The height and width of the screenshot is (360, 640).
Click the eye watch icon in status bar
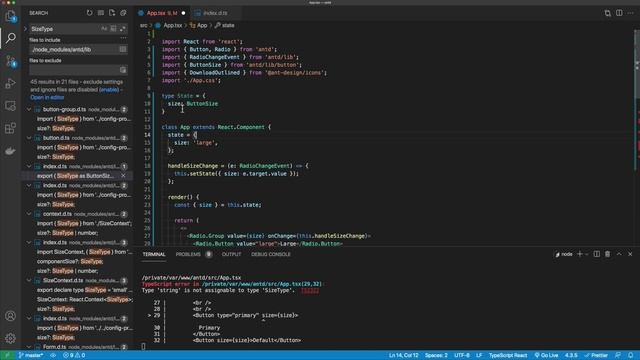tap(53, 355)
